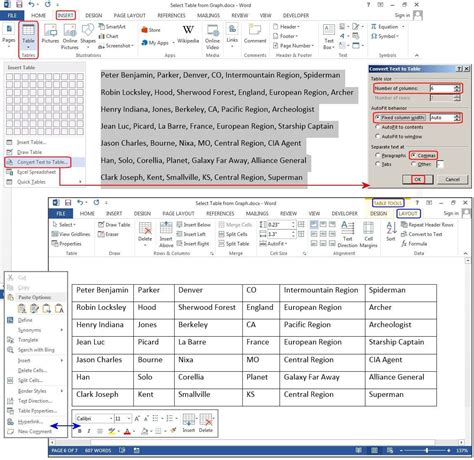
Task: Open the Table insert button in top ribbon
Action: pos(28,37)
